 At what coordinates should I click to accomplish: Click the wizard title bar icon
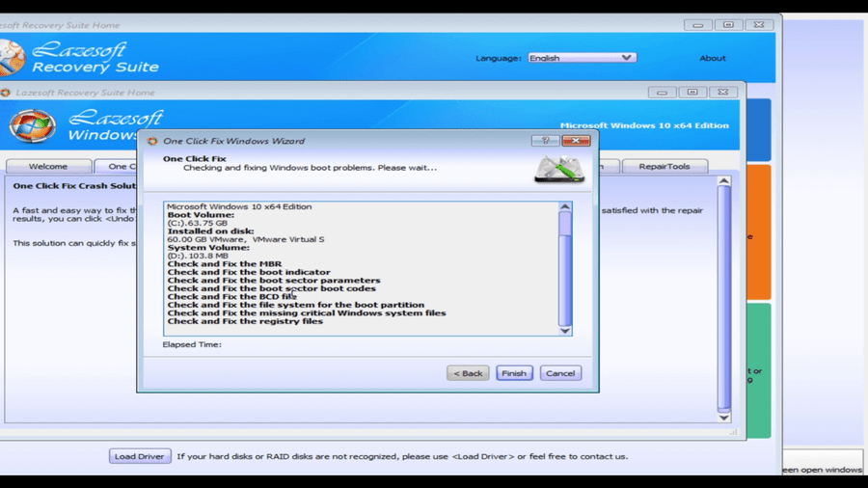152,141
